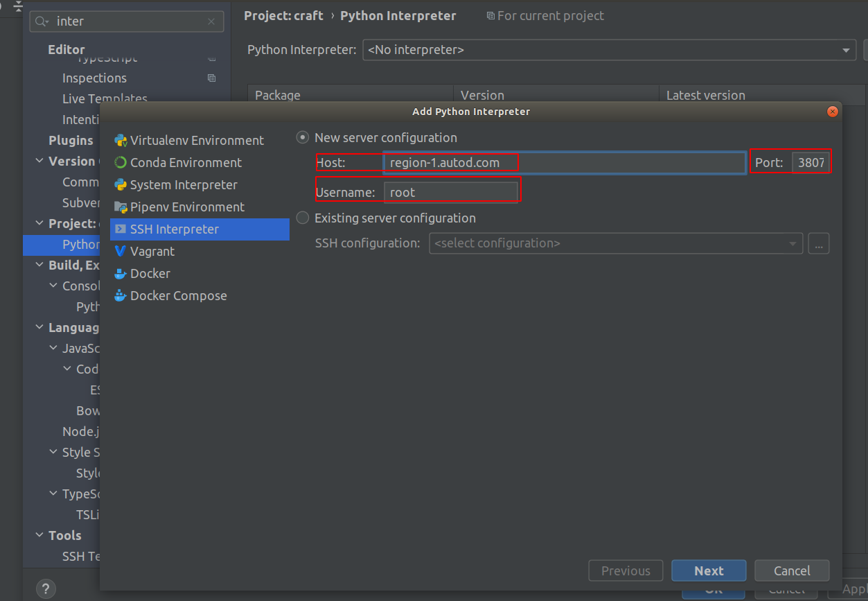
Task: Open Inspections settings page
Action: coord(94,78)
